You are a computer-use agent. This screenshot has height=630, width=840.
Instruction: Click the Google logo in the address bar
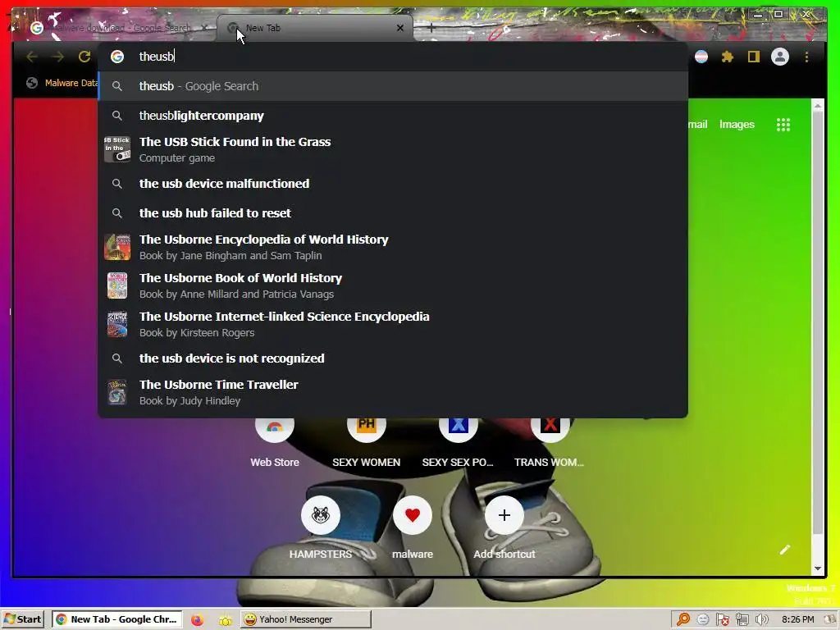pos(117,57)
